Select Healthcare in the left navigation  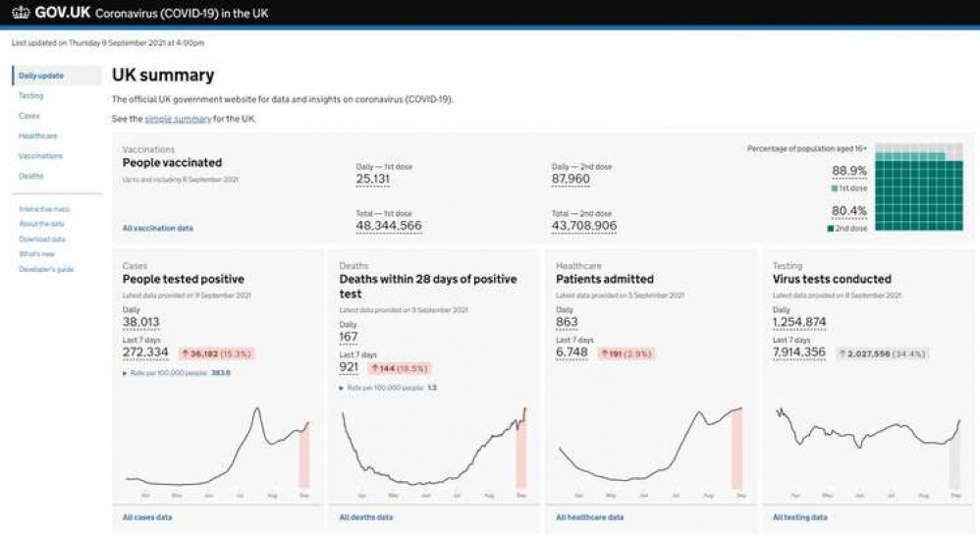pos(38,135)
